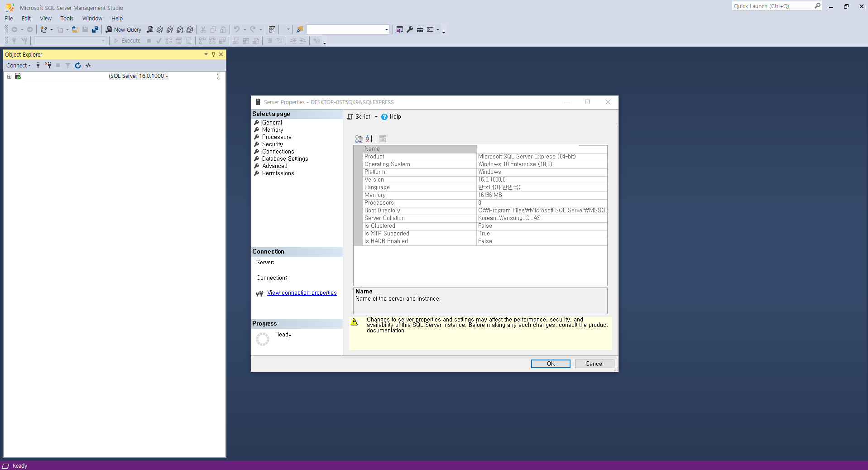Click the Save All disks icon

pyautogui.click(x=95, y=29)
